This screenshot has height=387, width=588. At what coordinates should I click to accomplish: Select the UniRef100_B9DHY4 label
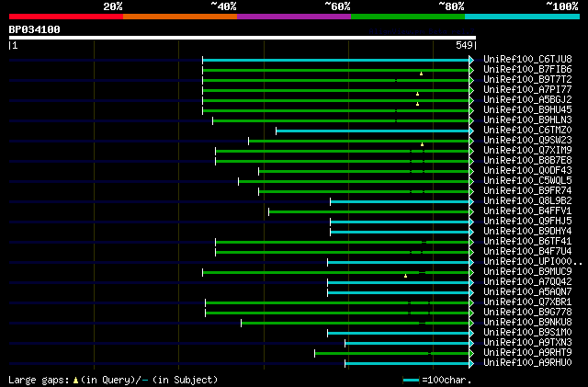click(x=527, y=232)
